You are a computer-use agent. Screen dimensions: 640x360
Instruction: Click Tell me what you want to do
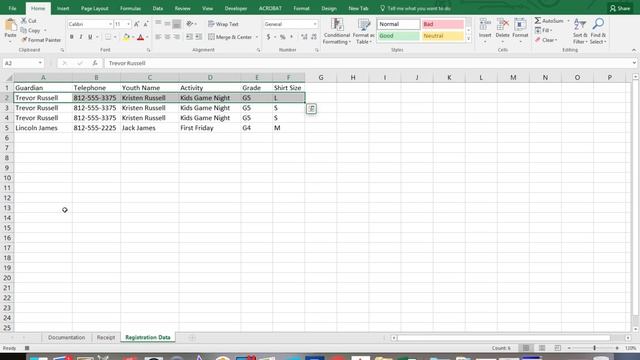(x=415, y=8)
